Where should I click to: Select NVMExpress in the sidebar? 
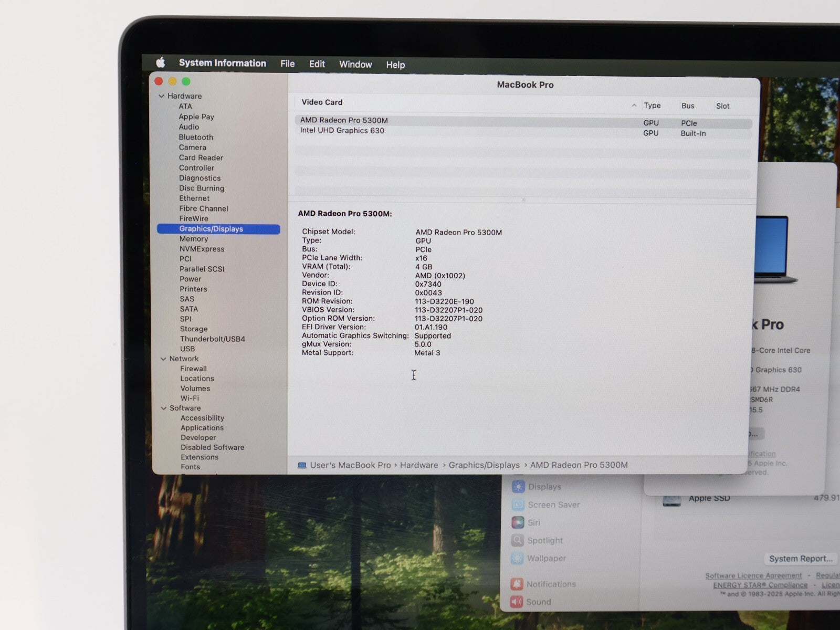pyautogui.click(x=202, y=249)
